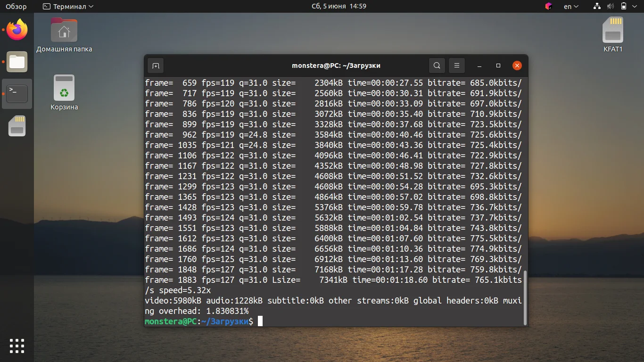Open the disk drive icon in the dock
The width and height of the screenshot is (644, 362).
[x=17, y=126]
